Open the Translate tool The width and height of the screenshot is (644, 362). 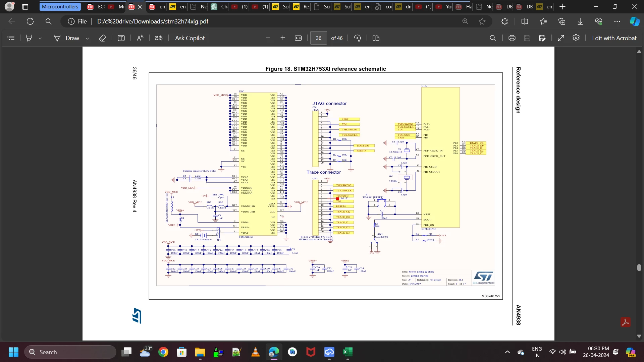click(159, 38)
